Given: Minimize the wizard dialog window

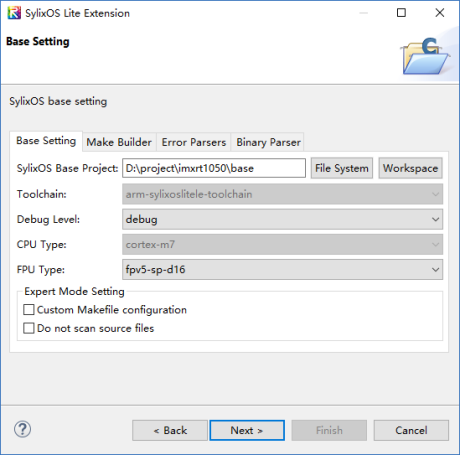Looking at the screenshot, I should 364,13.
